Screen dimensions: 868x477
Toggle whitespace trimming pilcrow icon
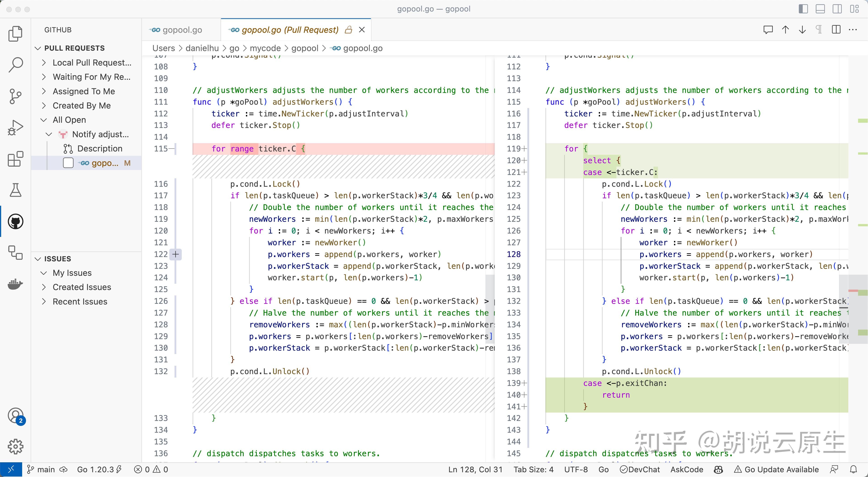coord(819,30)
